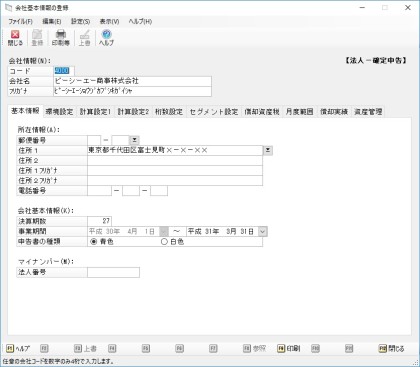Click the 印刷等 printer toolbar icon
The width and height of the screenshot is (420, 367).
click(x=60, y=38)
